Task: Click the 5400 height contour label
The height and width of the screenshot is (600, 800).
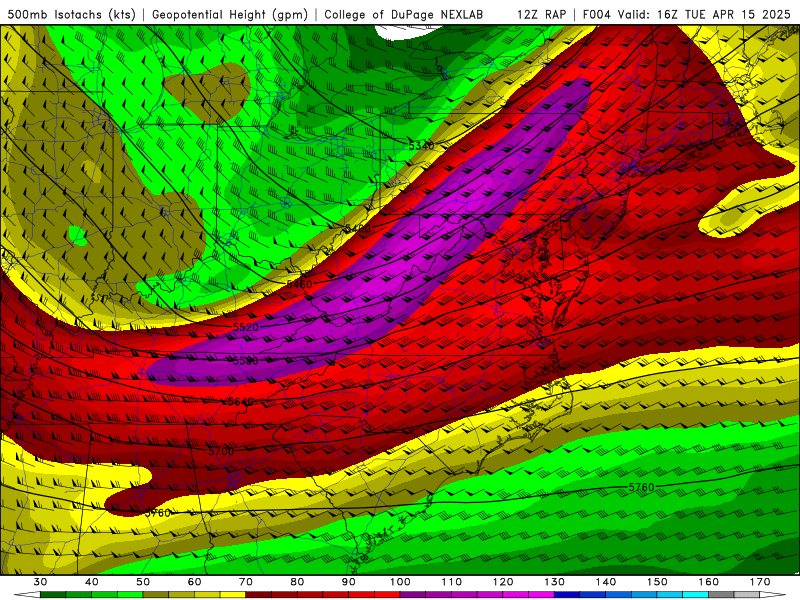Action: (358, 229)
